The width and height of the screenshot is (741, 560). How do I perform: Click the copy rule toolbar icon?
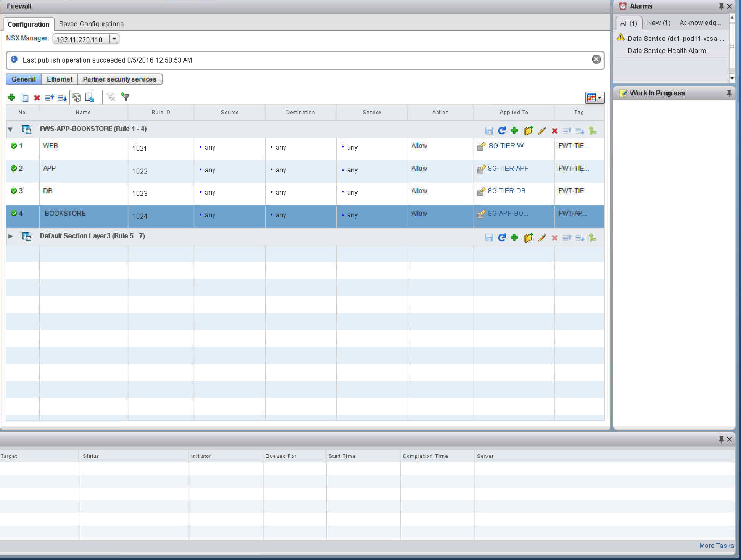24,98
